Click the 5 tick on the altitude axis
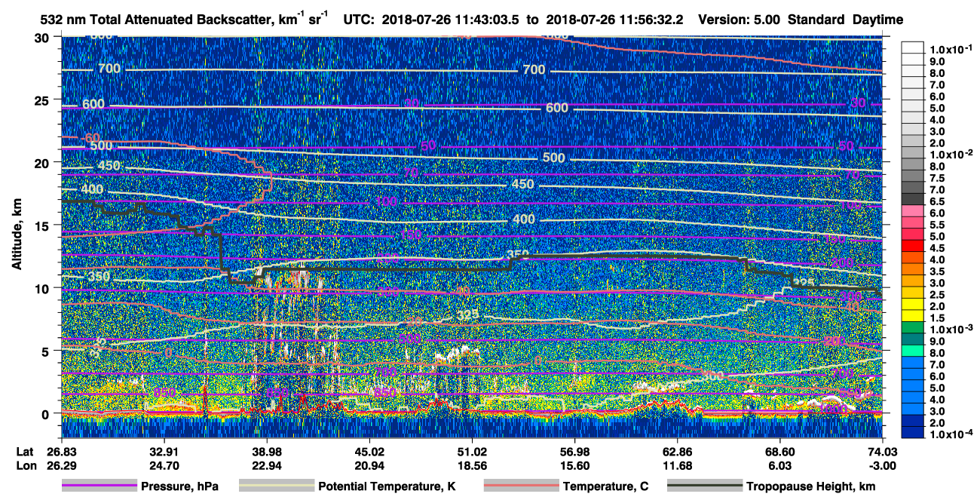The height and width of the screenshot is (503, 980). (x=47, y=351)
